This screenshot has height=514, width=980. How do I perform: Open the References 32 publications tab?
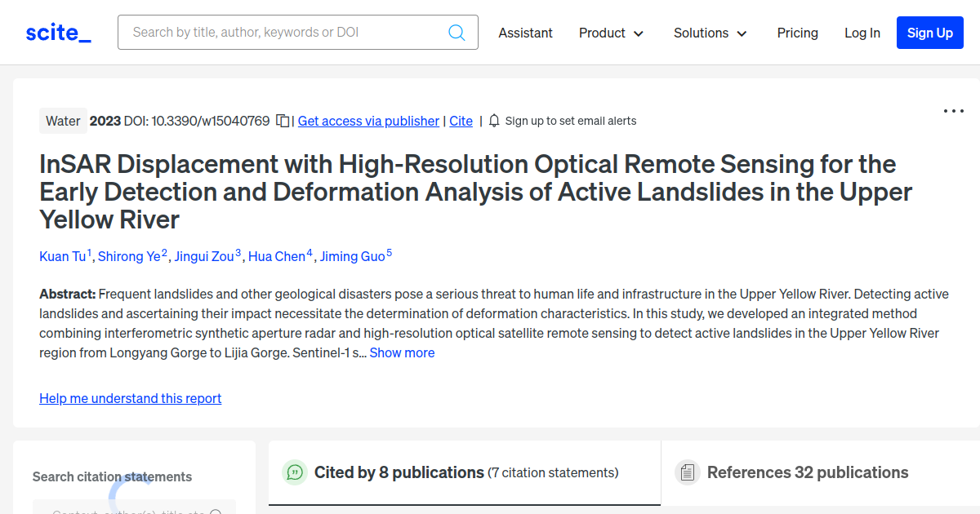tap(807, 472)
